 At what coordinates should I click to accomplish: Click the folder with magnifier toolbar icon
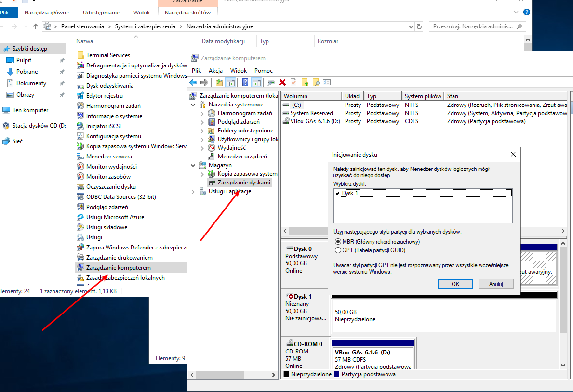pyautogui.click(x=316, y=82)
